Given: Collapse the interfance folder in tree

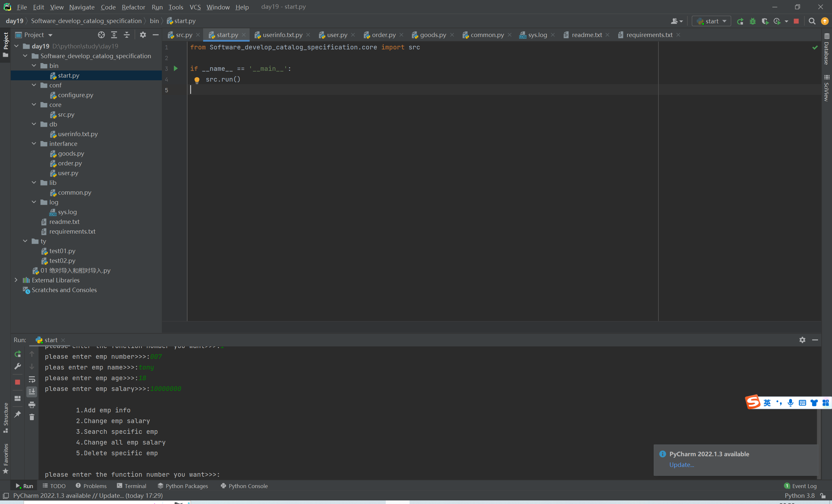Looking at the screenshot, I should 34,144.
